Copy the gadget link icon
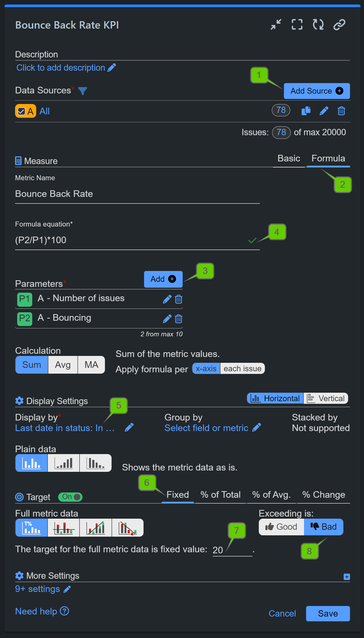 point(339,24)
